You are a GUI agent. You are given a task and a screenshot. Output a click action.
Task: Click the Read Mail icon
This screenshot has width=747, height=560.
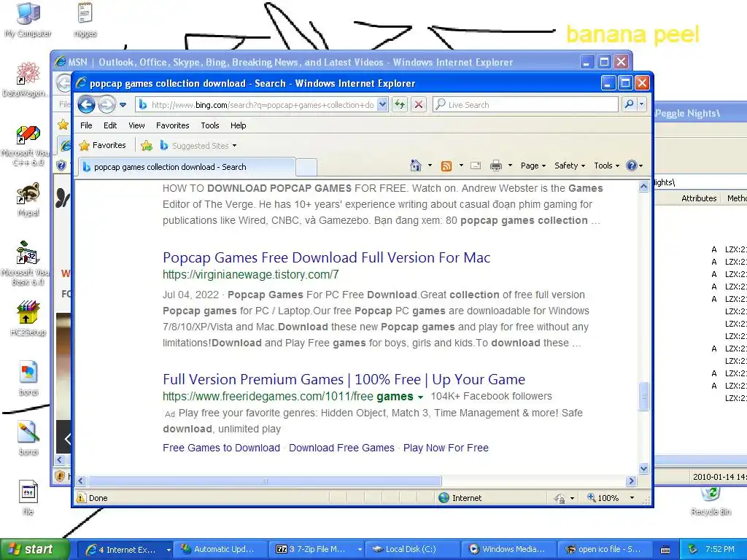[x=476, y=166]
